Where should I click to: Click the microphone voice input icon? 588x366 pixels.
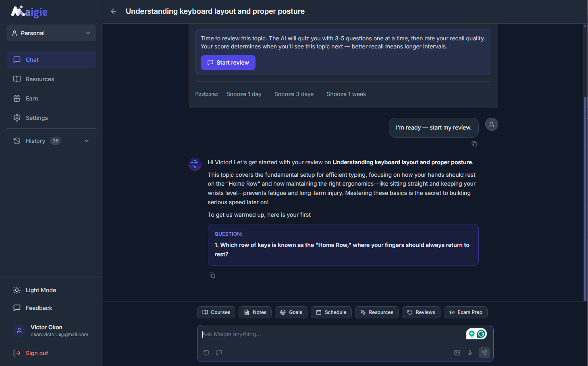tap(470, 353)
